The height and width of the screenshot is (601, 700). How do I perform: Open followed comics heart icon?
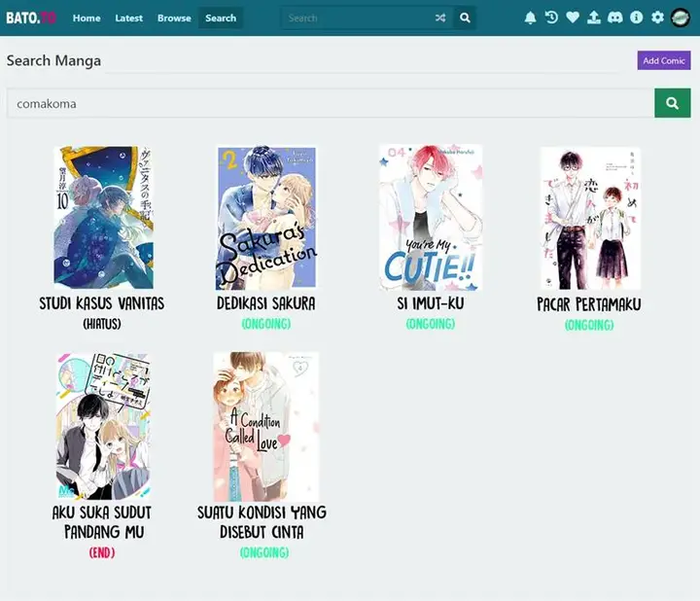click(573, 18)
